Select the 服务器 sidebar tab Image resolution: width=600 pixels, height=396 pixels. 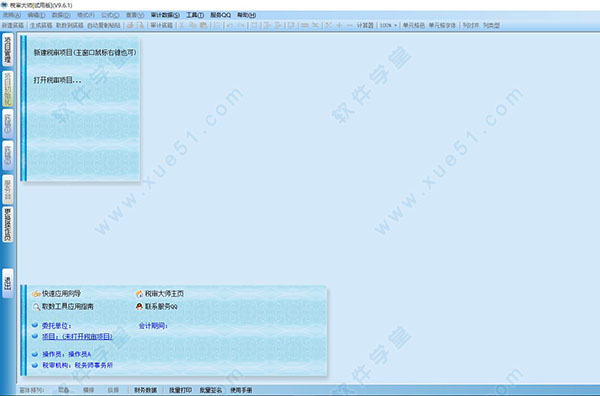pos(8,190)
